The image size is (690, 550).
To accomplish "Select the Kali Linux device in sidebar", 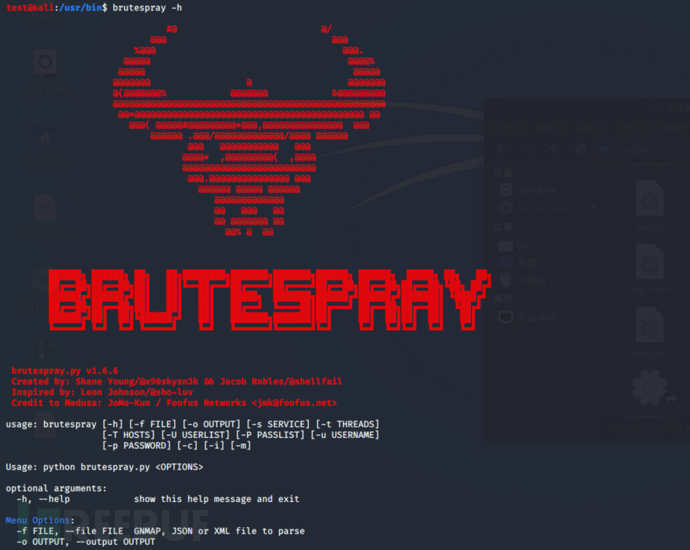I will (540, 208).
